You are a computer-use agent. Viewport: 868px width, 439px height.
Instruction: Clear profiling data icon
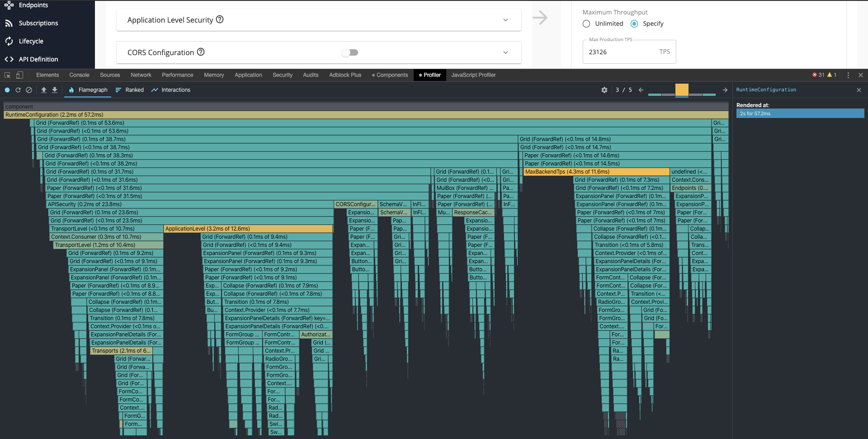29,90
